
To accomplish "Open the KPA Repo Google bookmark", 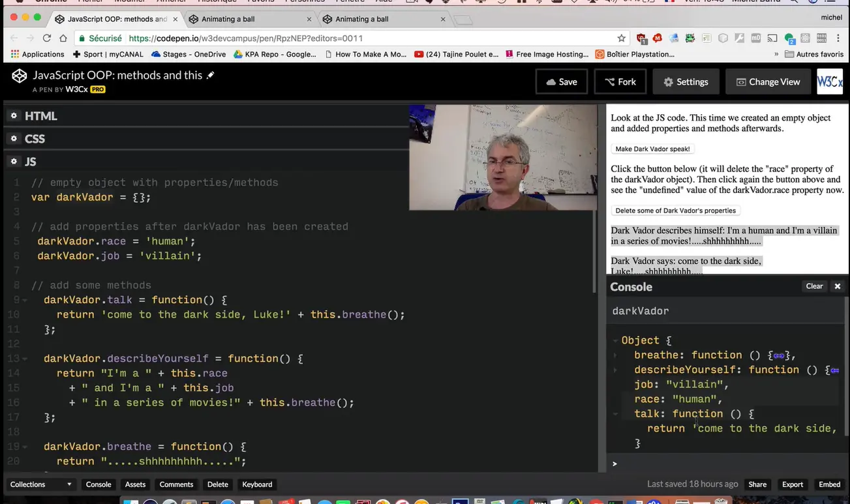I will click(275, 54).
